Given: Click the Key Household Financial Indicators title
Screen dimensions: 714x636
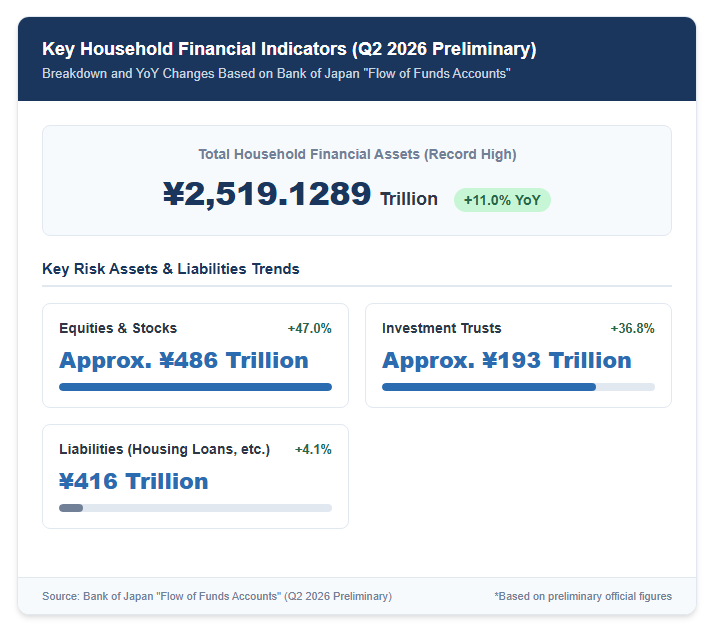Looking at the screenshot, I should 289,49.
